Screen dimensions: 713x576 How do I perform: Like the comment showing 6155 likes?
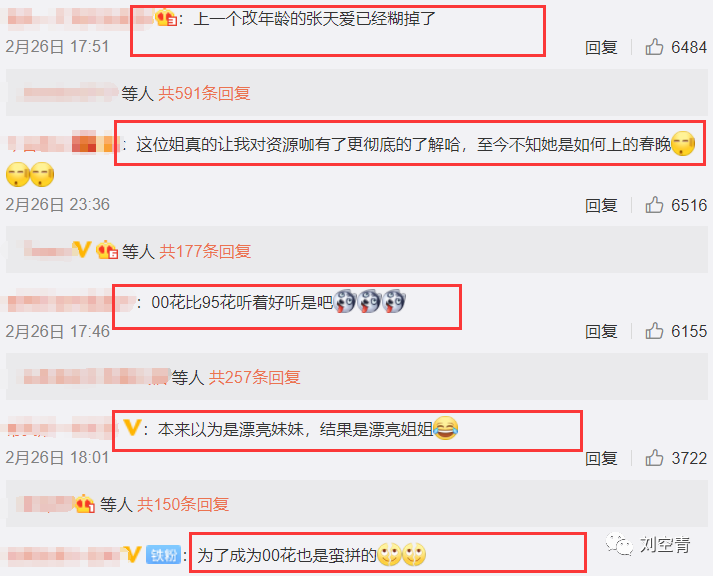(x=654, y=331)
